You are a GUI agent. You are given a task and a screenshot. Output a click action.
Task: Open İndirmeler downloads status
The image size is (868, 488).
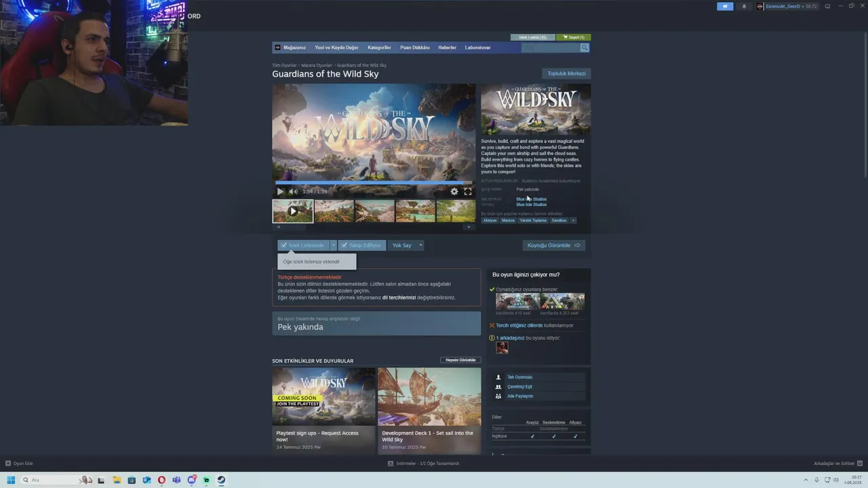coord(423,464)
